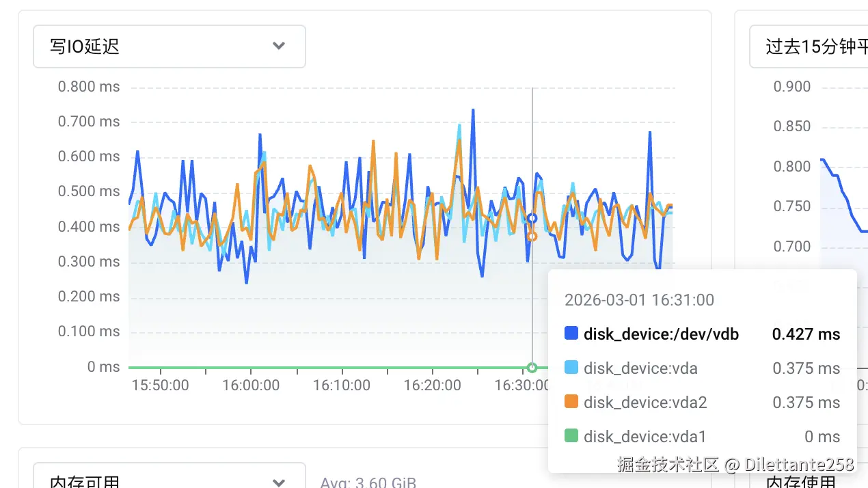Expand the 内存可用 selector chevron

point(278,482)
